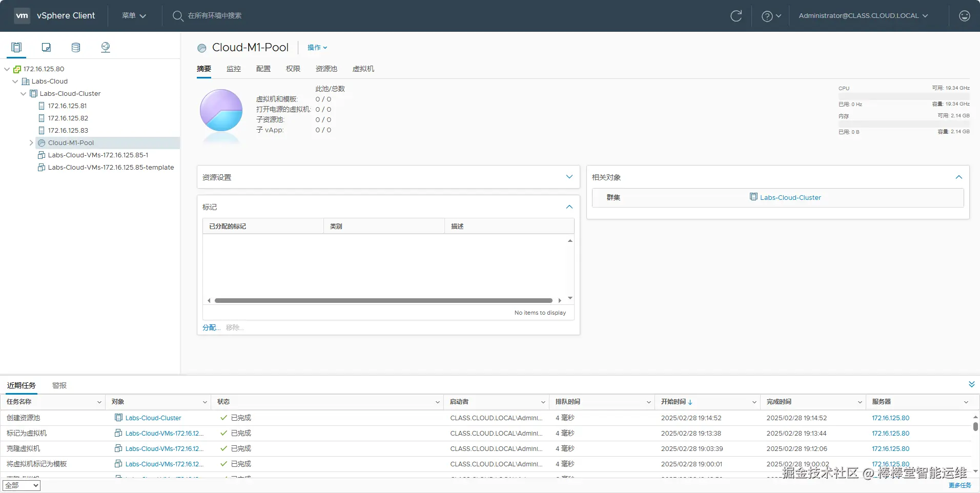Switch to VMs and Templates inventory view
This screenshot has width=980, height=493.
(x=46, y=48)
